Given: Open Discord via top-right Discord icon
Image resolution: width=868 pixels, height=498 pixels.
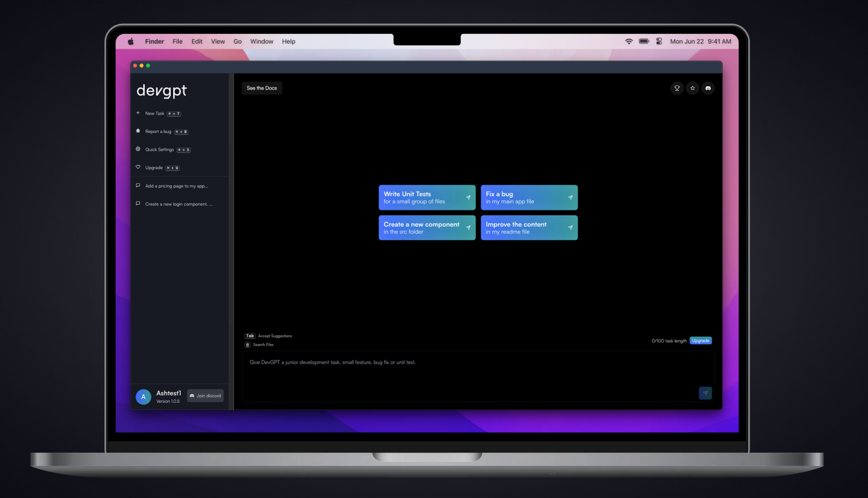Looking at the screenshot, I should click(708, 88).
